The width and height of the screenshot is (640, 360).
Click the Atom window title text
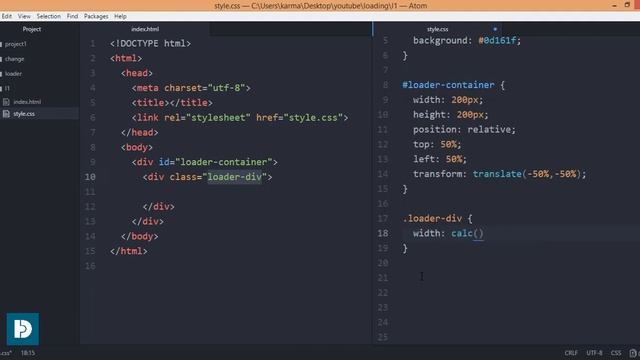[x=320, y=6]
